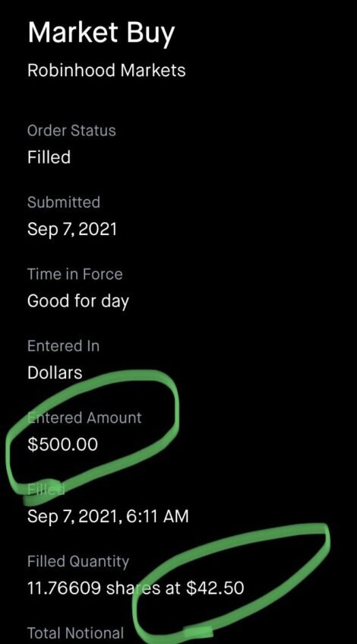Click the green marker knot below $42.50
This screenshot has width=357, height=644.
(197, 631)
